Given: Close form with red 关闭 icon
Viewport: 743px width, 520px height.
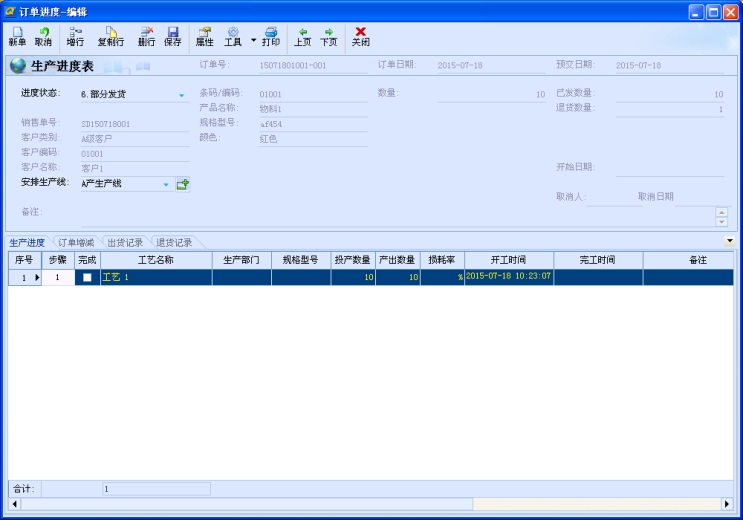Looking at the screenshot, I should pyautogui.click(x=361, y=36).
